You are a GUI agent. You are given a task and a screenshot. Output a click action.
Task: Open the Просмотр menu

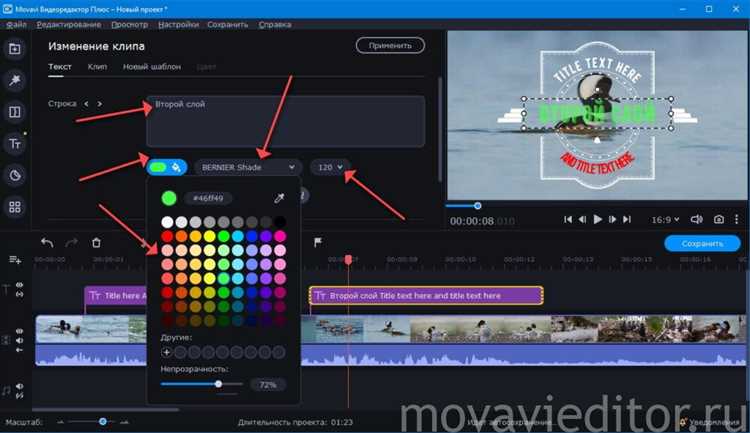pos(130,24)
